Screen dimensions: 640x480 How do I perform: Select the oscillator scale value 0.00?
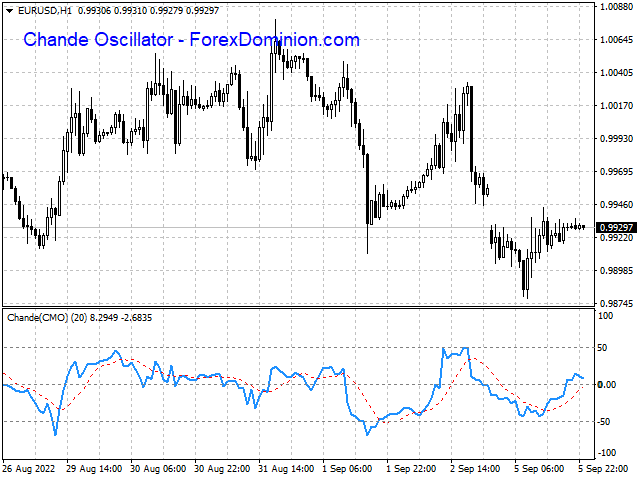[x=607, y=384]
